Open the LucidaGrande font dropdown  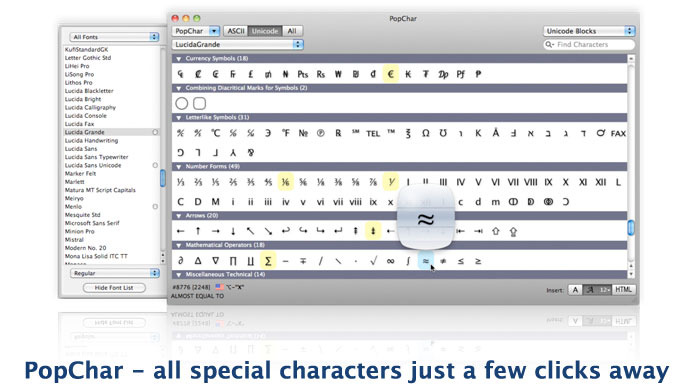point(238,44)
